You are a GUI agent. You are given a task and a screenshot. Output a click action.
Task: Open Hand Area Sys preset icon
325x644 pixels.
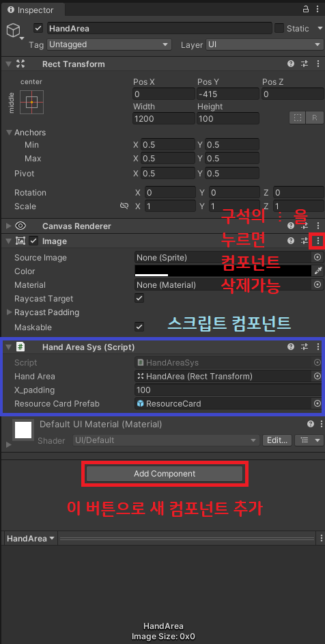[304, 347]
